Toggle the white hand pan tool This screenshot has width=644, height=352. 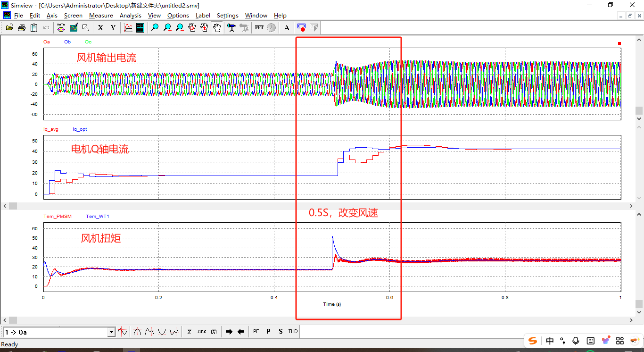[216, 28]
